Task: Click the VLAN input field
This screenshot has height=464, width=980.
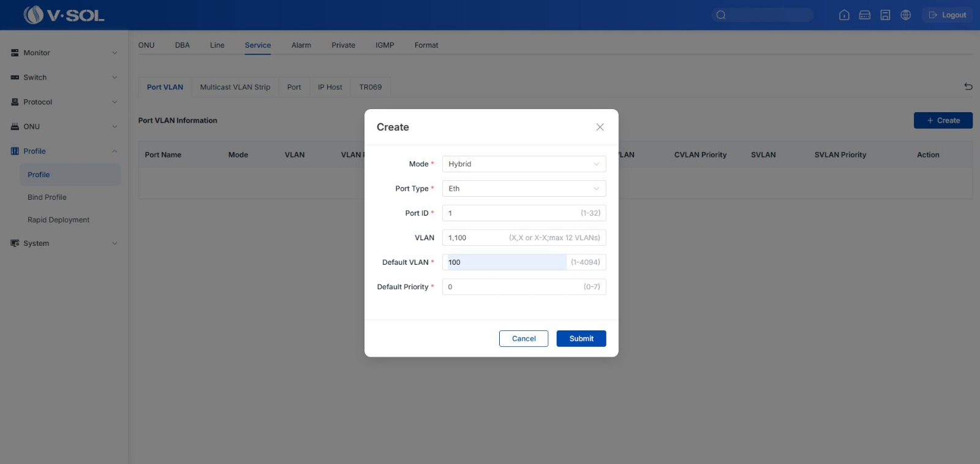Action: 524,237
